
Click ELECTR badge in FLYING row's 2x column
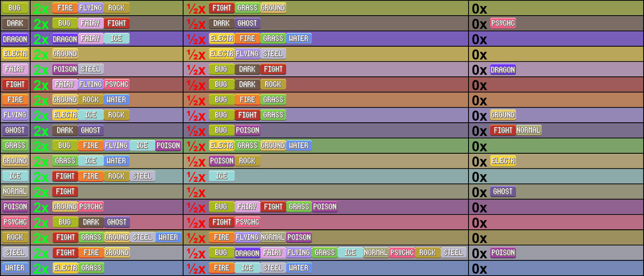(x=65, y=115)
